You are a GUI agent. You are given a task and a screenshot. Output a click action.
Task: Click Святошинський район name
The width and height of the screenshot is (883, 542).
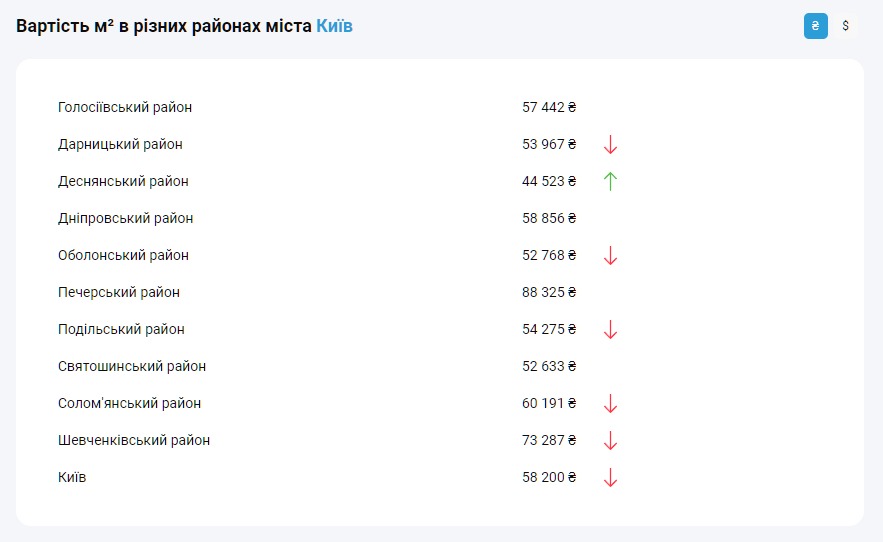coord(132,366)
